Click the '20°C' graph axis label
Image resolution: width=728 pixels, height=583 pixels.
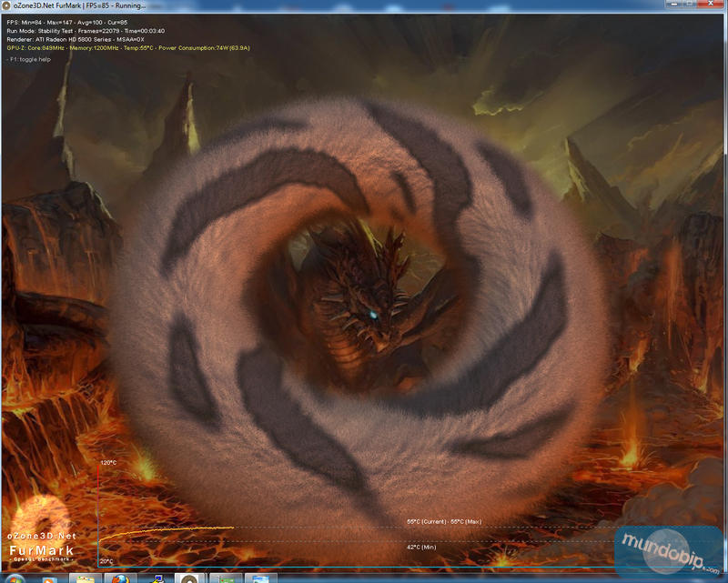click(x=106, y=561)
